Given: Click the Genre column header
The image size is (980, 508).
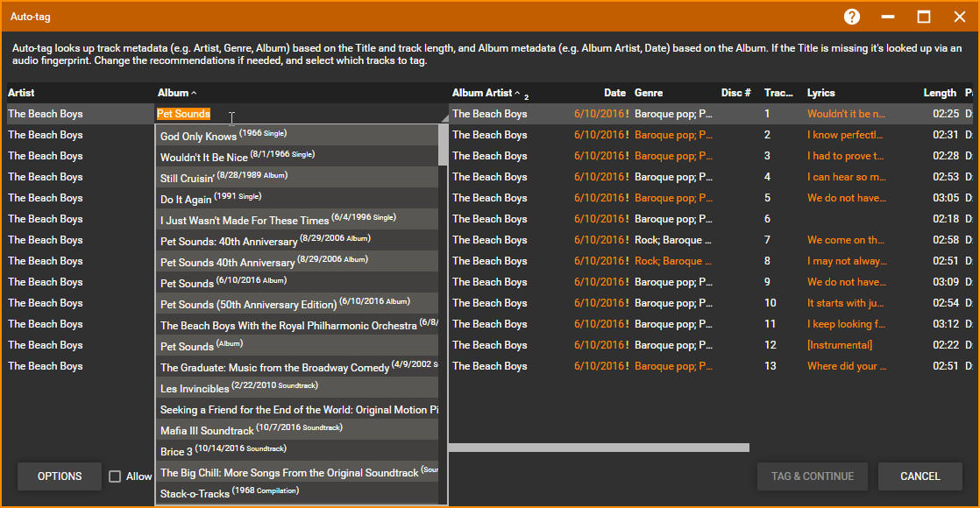Looking at the screenshot, I should [649, 93].
